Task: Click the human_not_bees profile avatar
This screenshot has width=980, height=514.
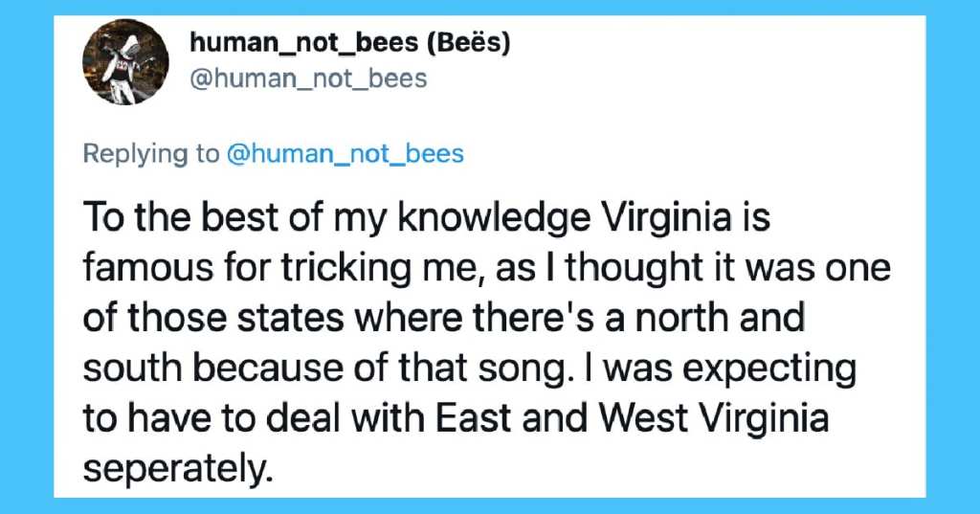Action: click(x=125, y=62)
